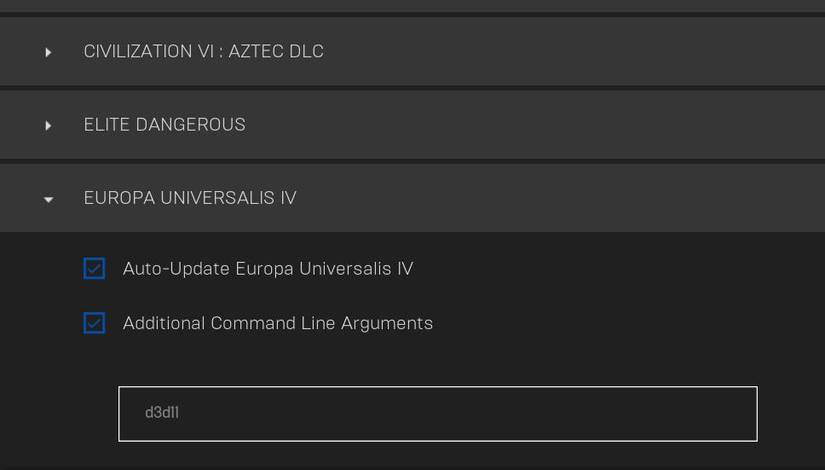Click blank space in Europa Universalis IV header
The image size is (825, 470).
click(x=560, y=198)
